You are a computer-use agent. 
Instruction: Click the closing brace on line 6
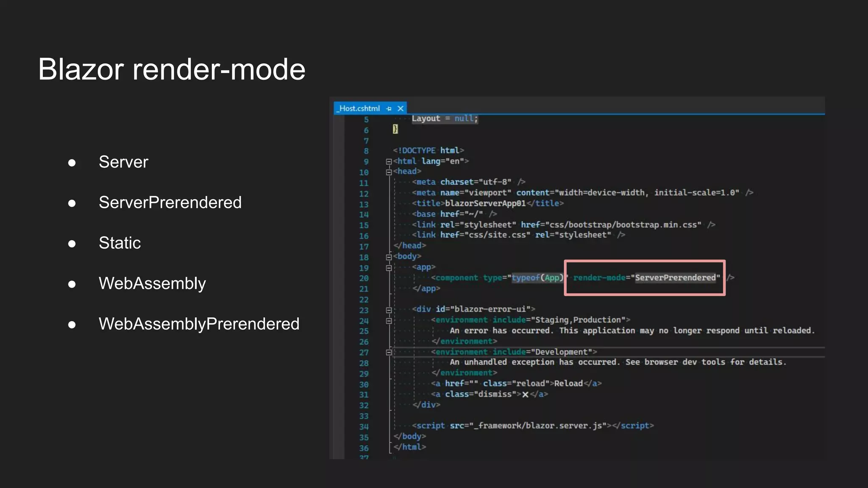pyautogui.click(x=395, y=129)
